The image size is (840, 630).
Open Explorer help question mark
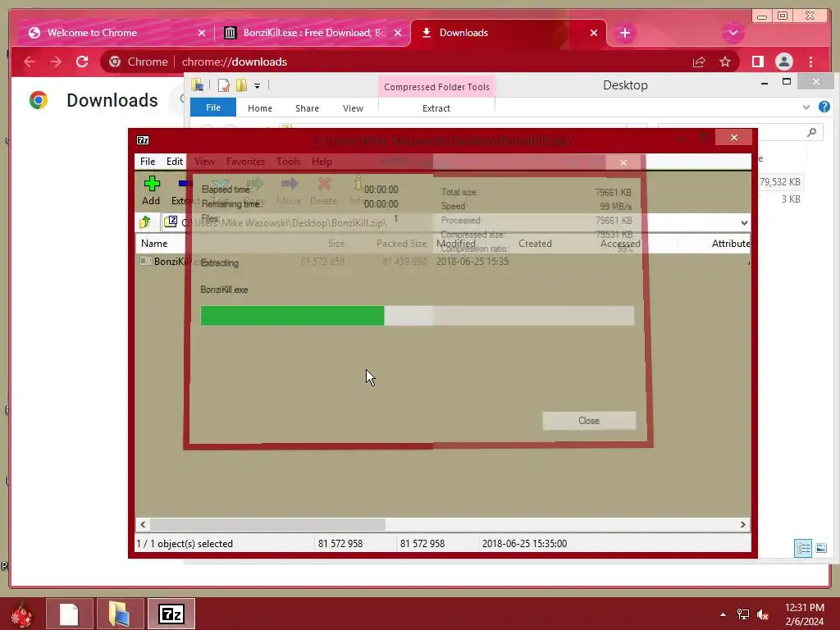824,107
